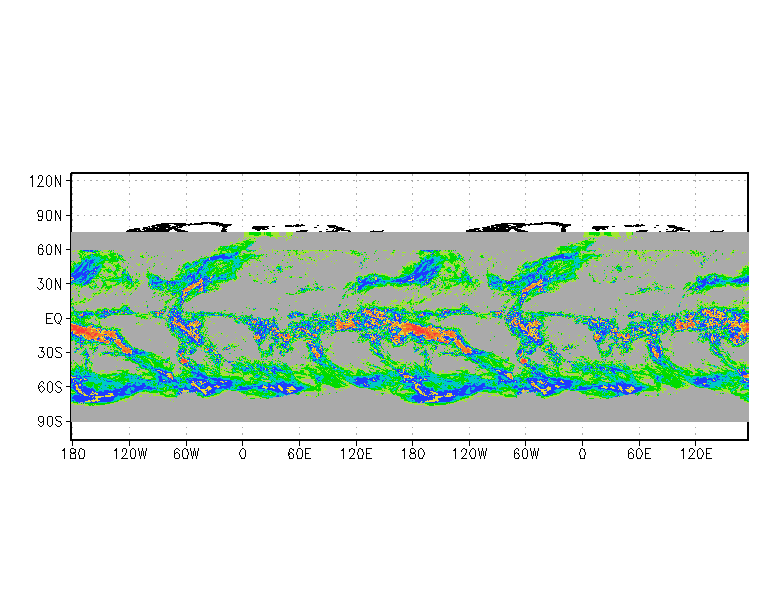Click the EQ equator axis label
784x612 pixels.
click(x=54, y=318)
